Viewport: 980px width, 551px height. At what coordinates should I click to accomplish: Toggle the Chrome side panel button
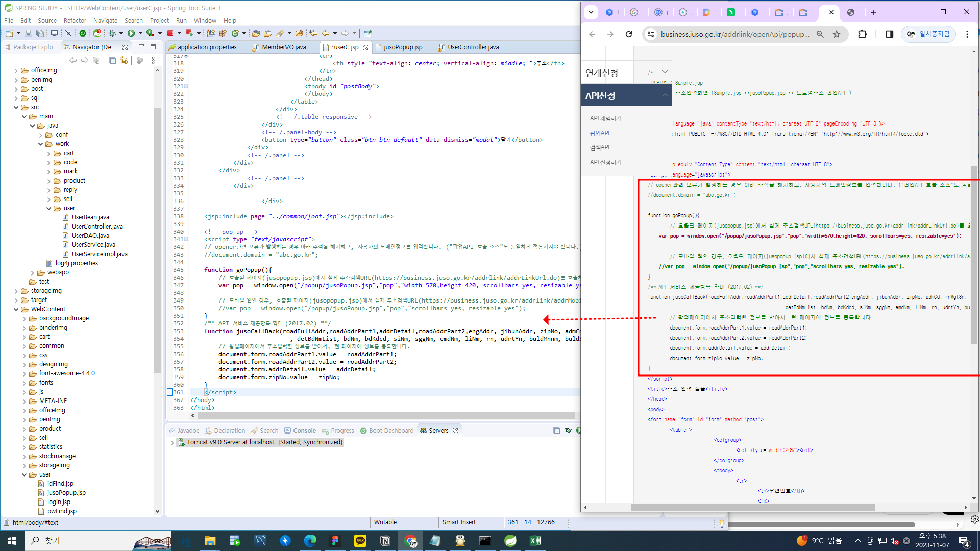pyautogui.click(x=889, y=34)
